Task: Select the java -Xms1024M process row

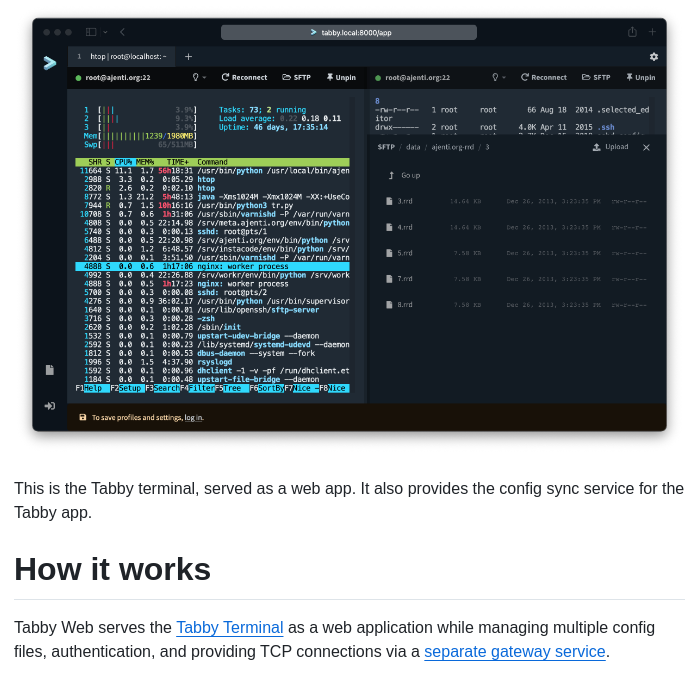Action: click(x=212, y=197)
